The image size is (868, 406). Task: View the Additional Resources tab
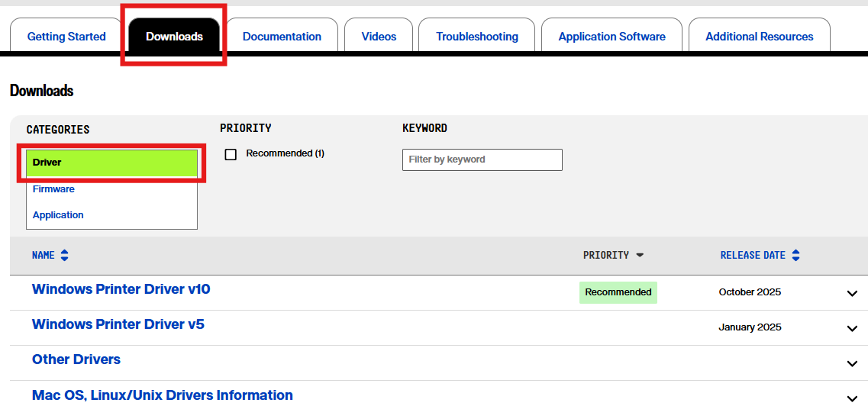tap(759, 37)
